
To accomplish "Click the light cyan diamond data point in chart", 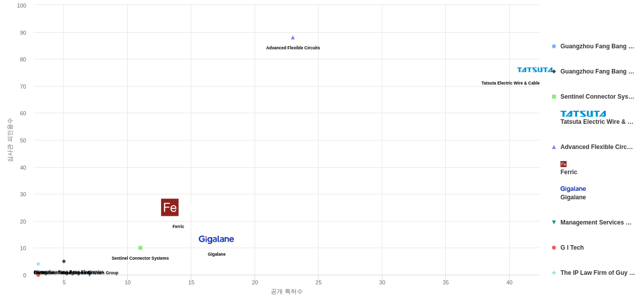I will pos(38,264).
